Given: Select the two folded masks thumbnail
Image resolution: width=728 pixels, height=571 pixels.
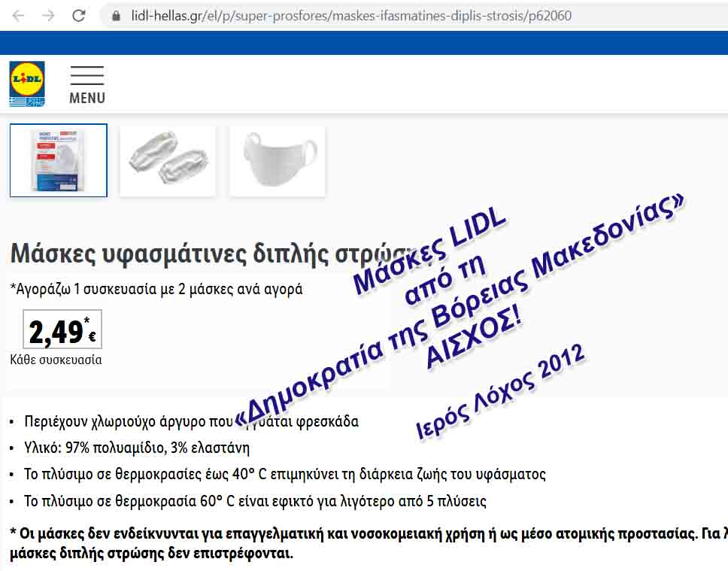Looking at the screenshot, I should [x=168, y=161].
